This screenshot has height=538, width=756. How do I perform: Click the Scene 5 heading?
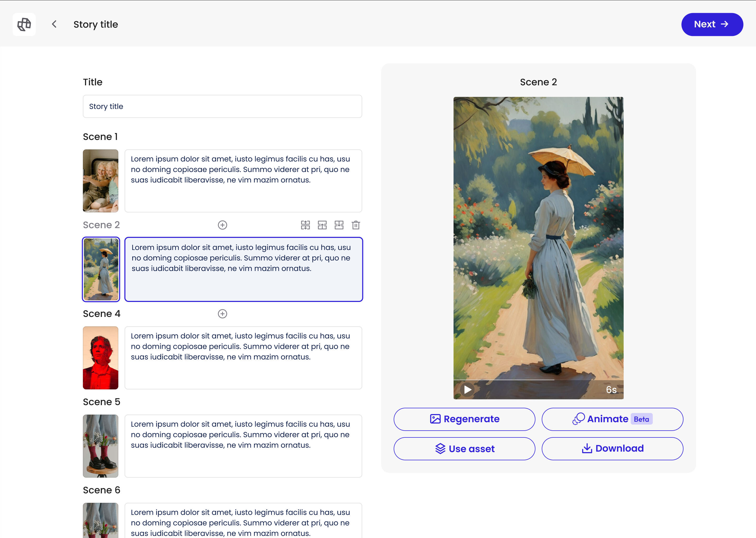pos(102,402)
